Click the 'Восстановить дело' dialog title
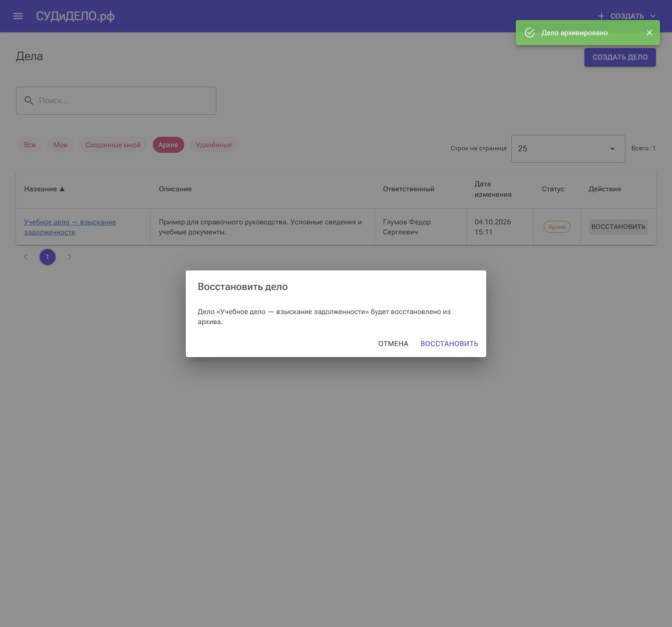The height and width of the screenshot is (627, 672). click(243, 287)
